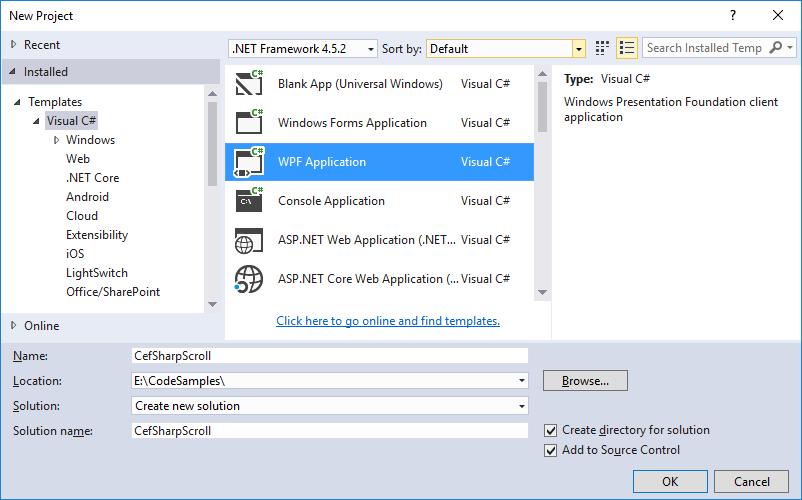Click the category tree scroll down arrow

[x=213, y=304]
